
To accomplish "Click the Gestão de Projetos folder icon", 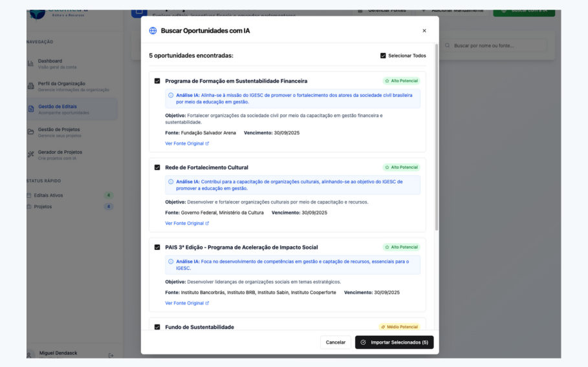I will [x=31, y=132].
